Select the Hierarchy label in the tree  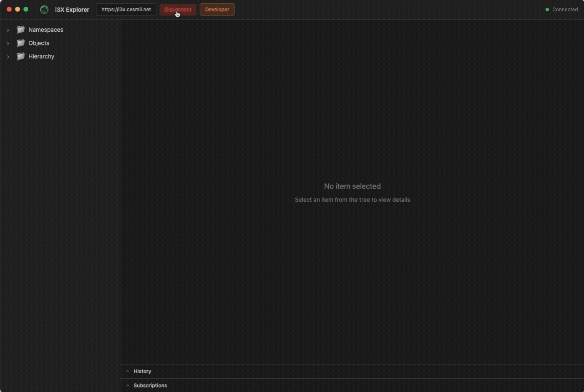41,56
